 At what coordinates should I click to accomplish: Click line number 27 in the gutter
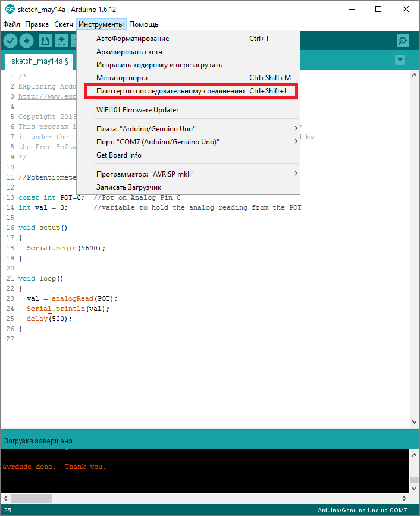pos(10,339)
